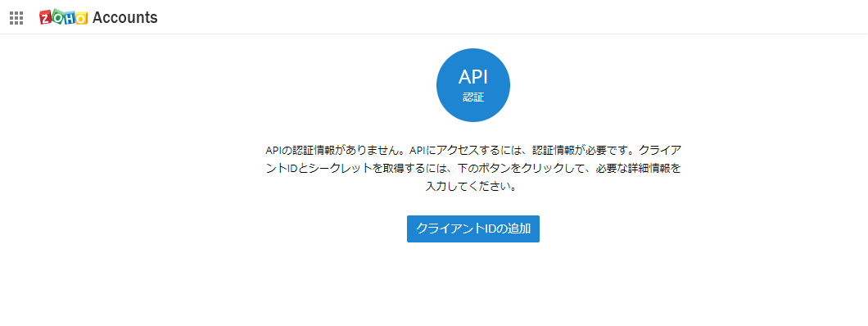Click the クライアントIDの追加 button

[473, 229]
